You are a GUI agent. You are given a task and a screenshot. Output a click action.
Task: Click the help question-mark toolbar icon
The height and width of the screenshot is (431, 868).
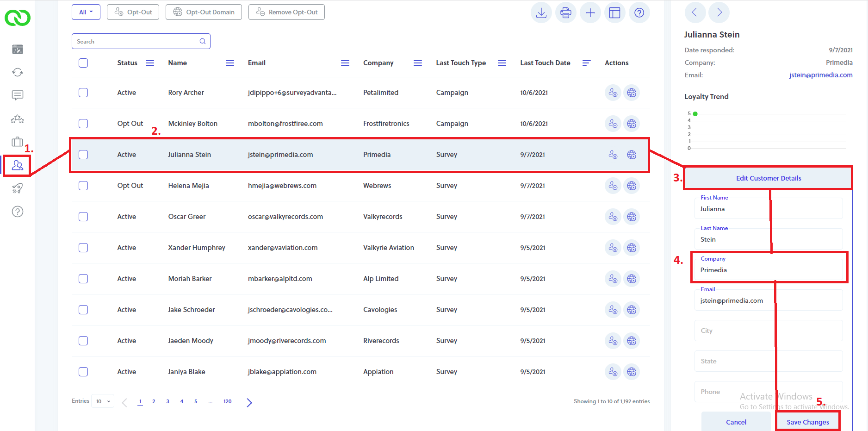[639, 12]
